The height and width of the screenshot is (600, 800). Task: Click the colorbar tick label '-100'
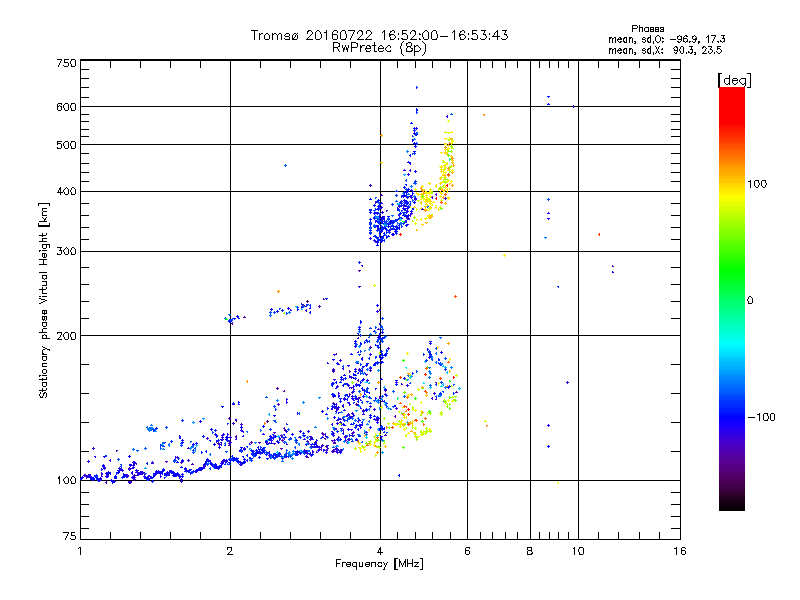pos(761,417)
